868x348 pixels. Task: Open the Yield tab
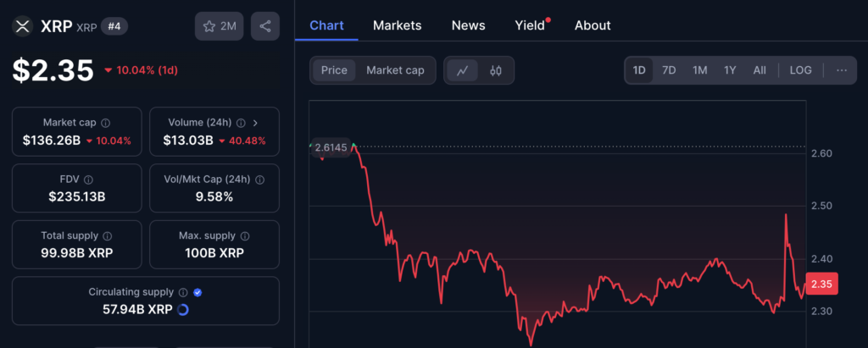pyautogui.click(x=530, y=25)
